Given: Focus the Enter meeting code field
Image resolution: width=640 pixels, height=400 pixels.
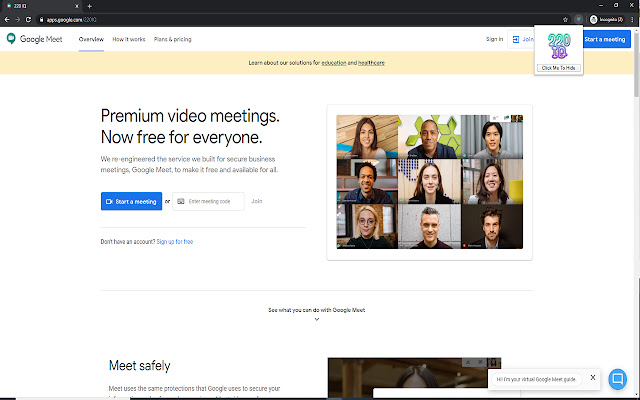Looking at the screenshot, I should (208, 201).
